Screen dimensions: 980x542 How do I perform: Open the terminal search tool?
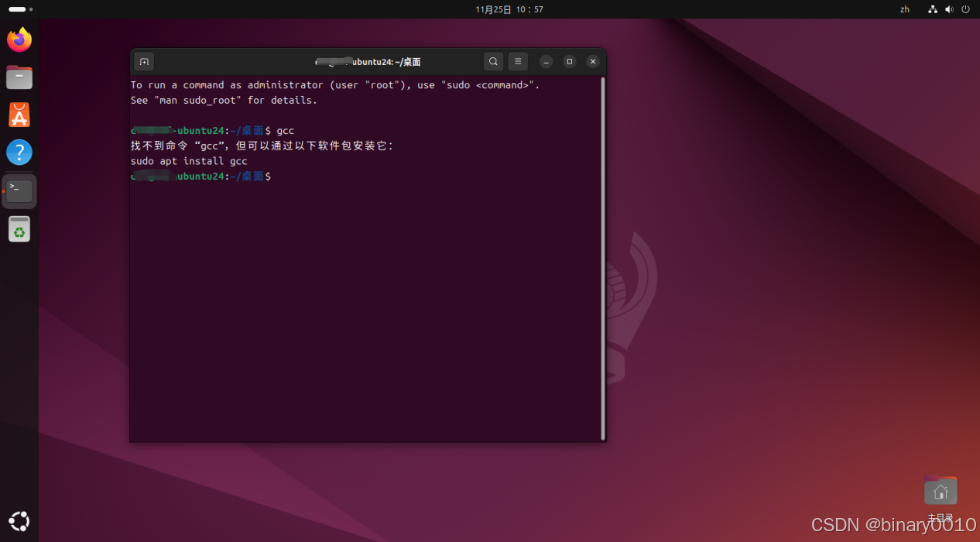click(493, 61)
